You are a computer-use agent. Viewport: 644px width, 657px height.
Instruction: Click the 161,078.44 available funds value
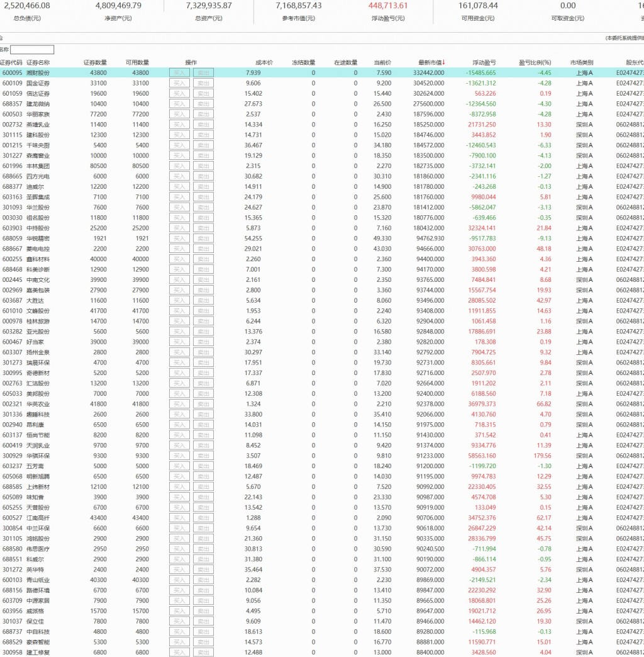coord(478,6)
